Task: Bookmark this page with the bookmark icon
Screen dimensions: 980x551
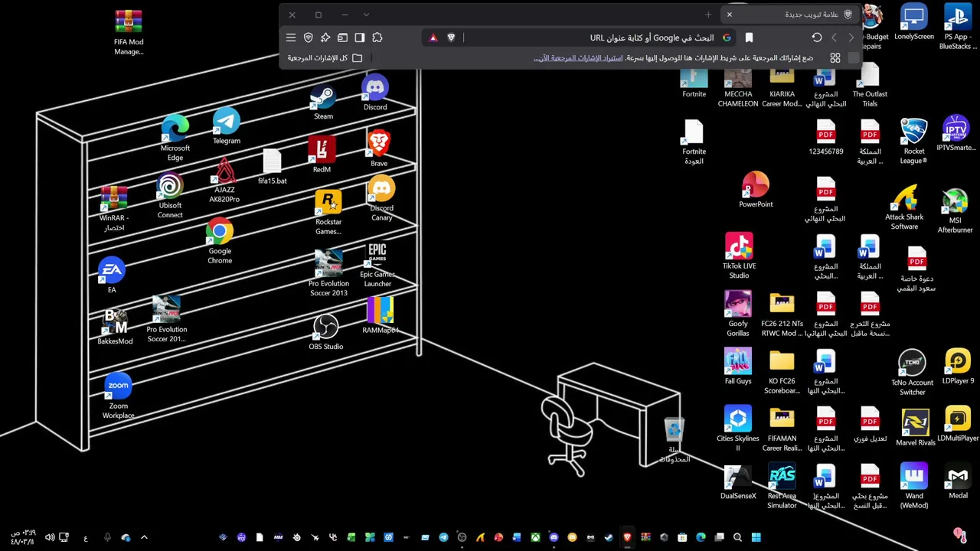Action: [749, 37]
